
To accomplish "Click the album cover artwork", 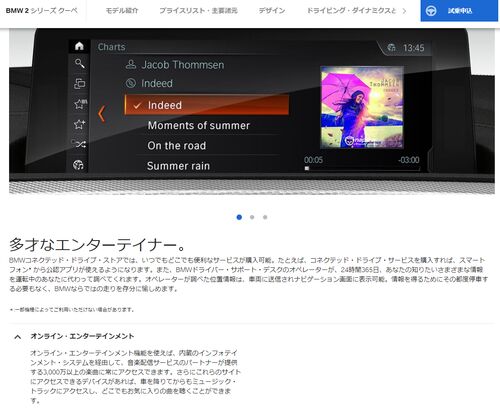I will (x=362, y=107).
